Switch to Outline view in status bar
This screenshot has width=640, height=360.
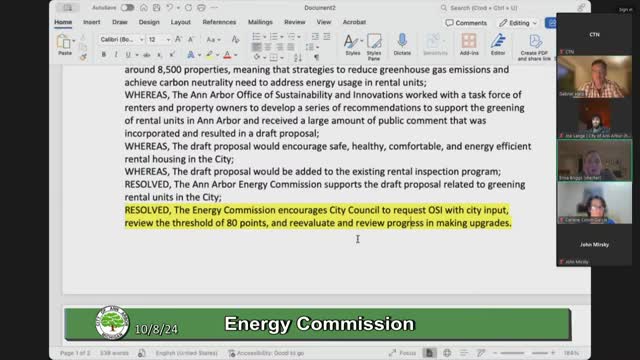click(464, 353)
